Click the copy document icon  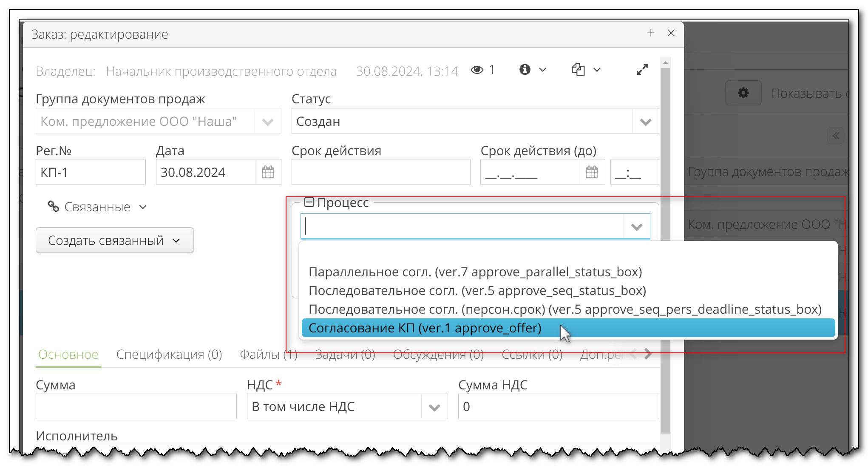coord(577,69)
